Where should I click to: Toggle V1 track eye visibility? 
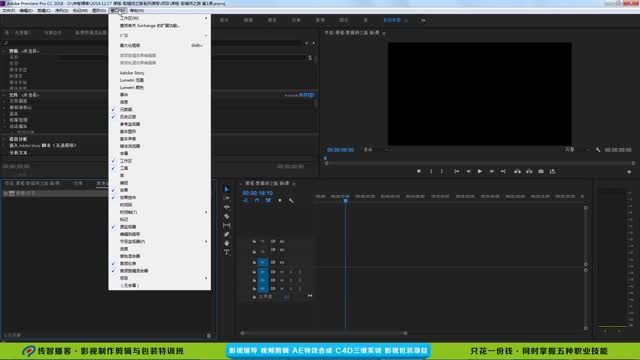pyautogui.click(x=282, y=262)
